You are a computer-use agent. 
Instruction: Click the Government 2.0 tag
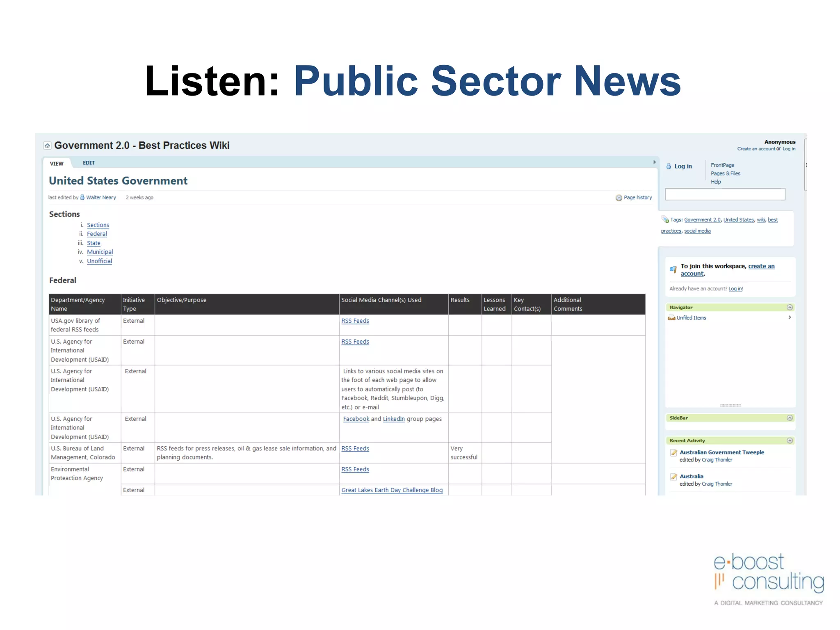(702, 220)
